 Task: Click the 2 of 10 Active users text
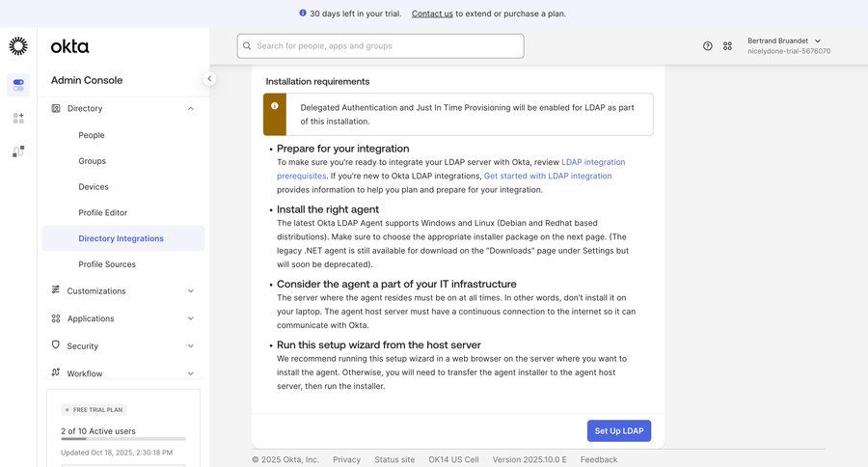pos(98,431)
